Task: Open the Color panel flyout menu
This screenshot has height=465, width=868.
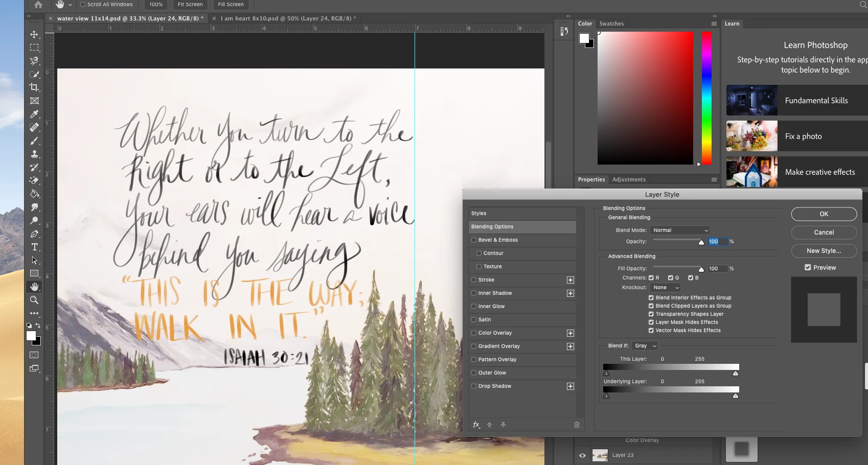Action: (x=714, y=24)
